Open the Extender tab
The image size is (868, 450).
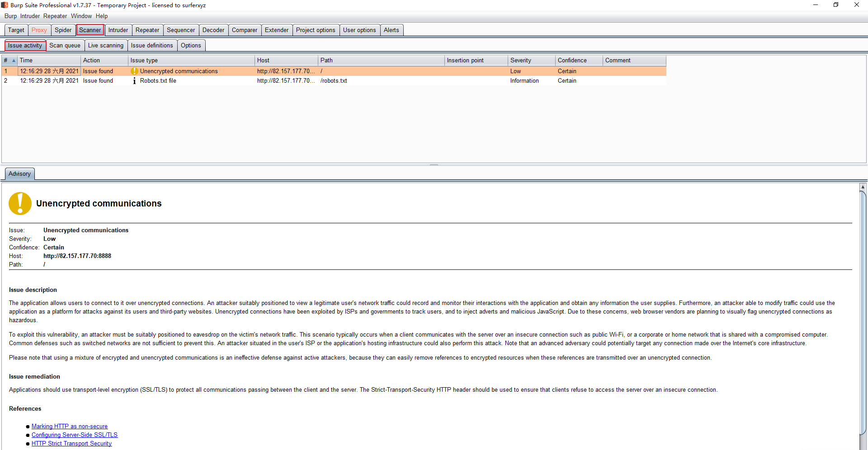point(277,30)
